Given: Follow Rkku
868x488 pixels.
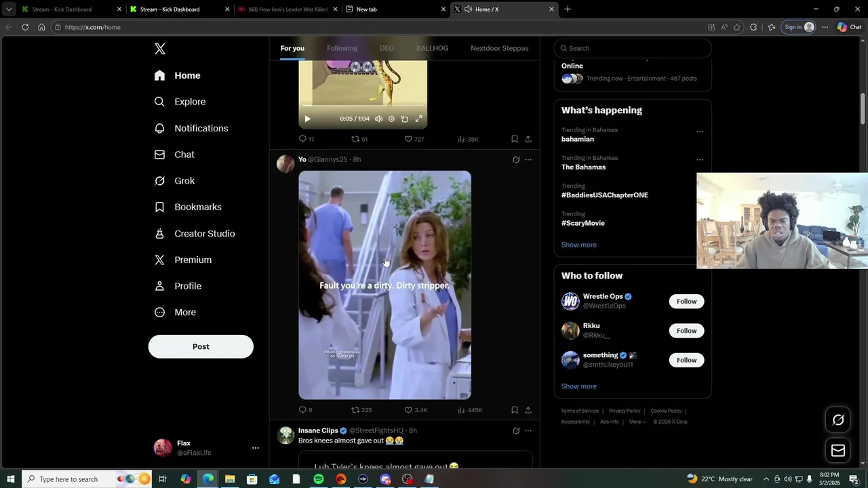Looking at the screenshot, I should coord(686,331).
